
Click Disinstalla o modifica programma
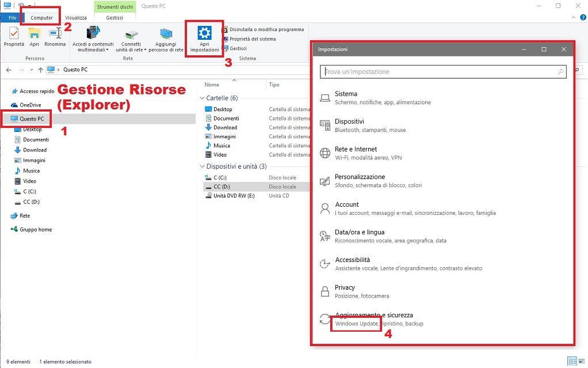264,29
